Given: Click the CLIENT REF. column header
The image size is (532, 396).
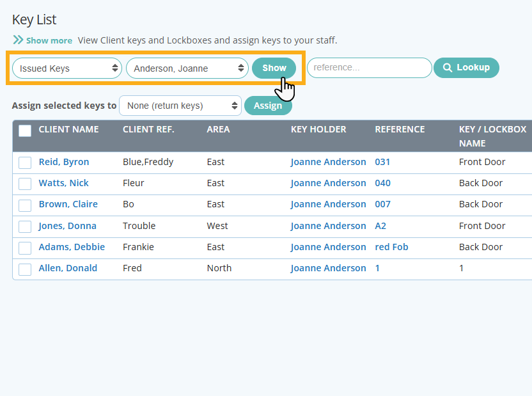Looking at the screenshot, I should tap(148, 129).
